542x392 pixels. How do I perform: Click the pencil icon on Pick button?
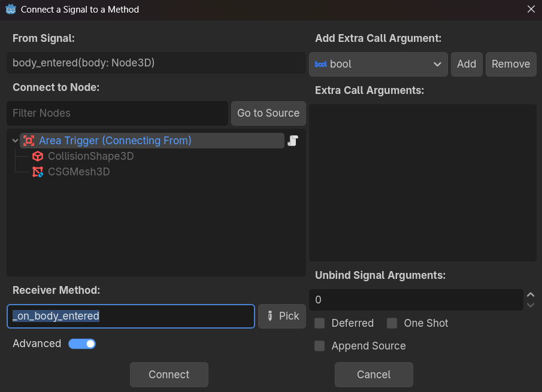coord(270,316)
